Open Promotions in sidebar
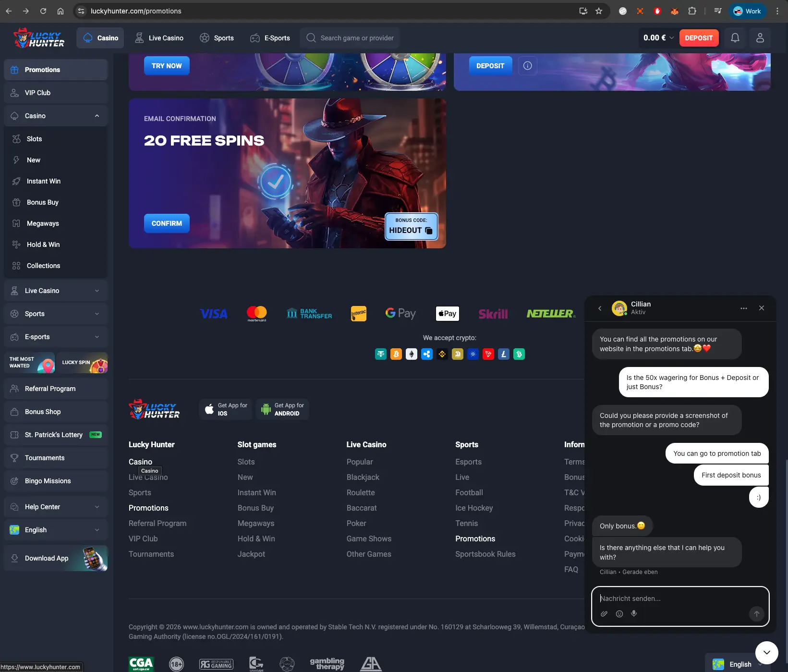Image resolution: width=788 pixels, height=672 pixels. (56, 70)
